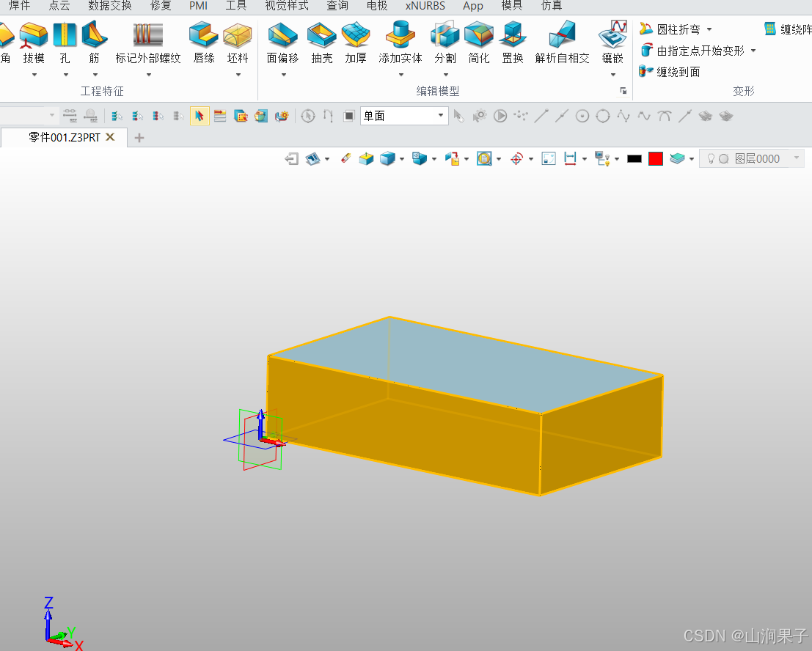The height and width of the screenshot is (651, 812).
Task: Select the 分割 (Split) tool
Action: 445,43
